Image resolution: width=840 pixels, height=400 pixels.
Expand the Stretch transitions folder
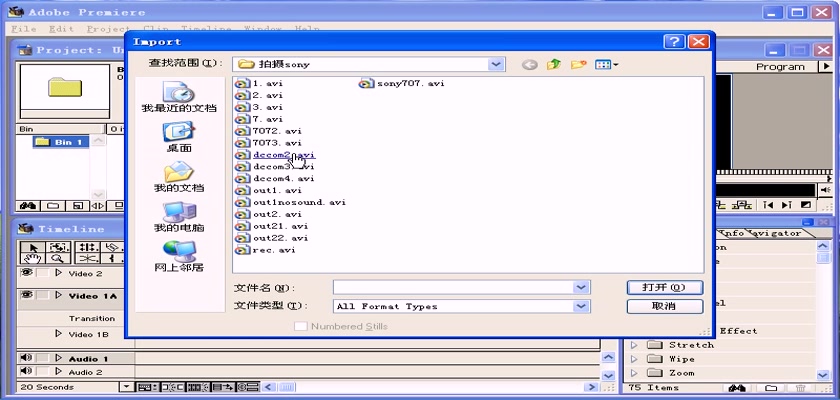634,345
